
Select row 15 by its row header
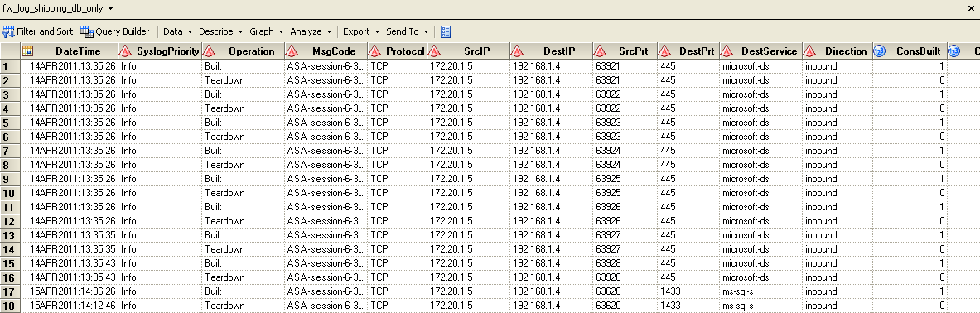coord(10,263)
